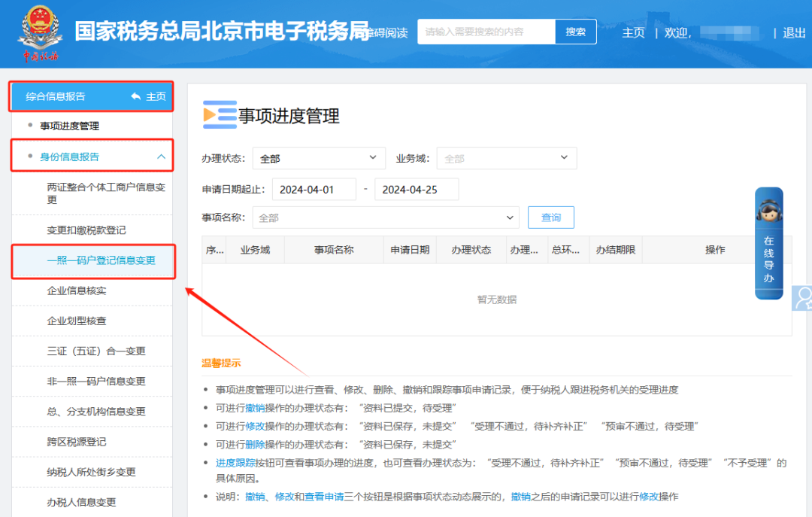The width and height of the screenshot is (812, 517).
Task: Collapse the 身份信息报告 section
Action: click(x=161, y=157)
